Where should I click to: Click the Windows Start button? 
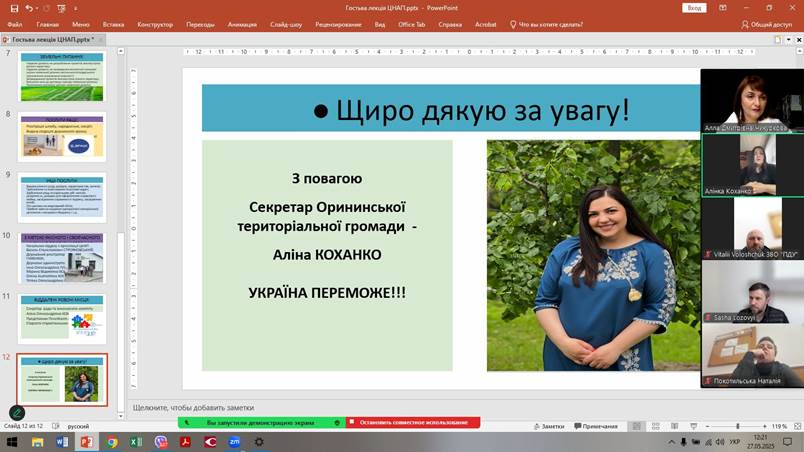[x=14, y=441]
